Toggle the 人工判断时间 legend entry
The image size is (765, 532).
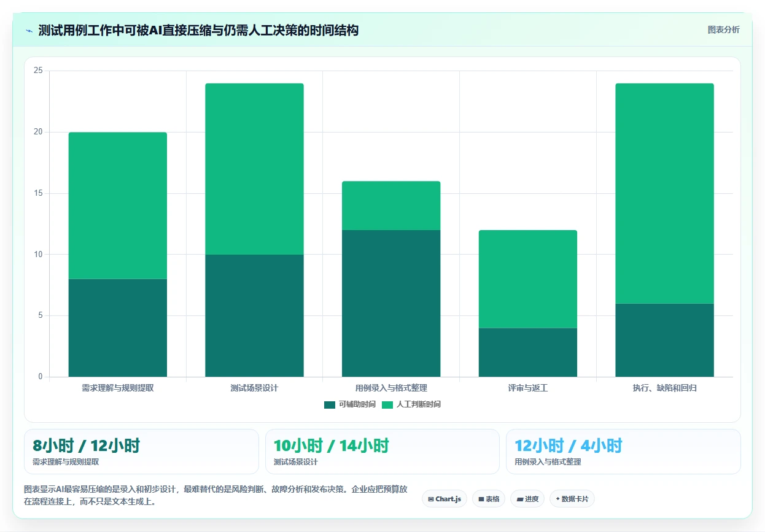[x=411, y=404]
